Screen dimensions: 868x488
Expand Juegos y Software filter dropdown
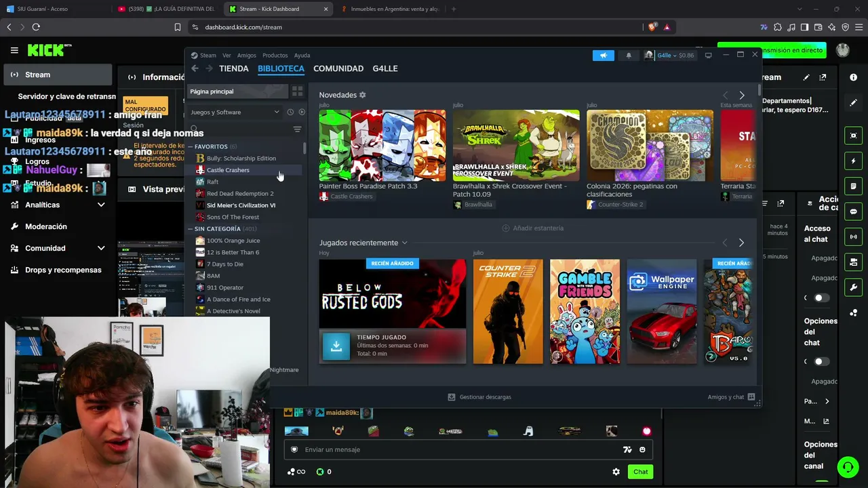point(235,112)
